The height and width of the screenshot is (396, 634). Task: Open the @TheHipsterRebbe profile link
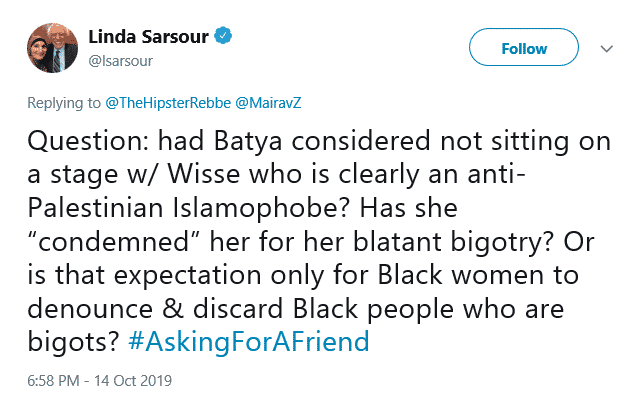click(x=168, y=103)
